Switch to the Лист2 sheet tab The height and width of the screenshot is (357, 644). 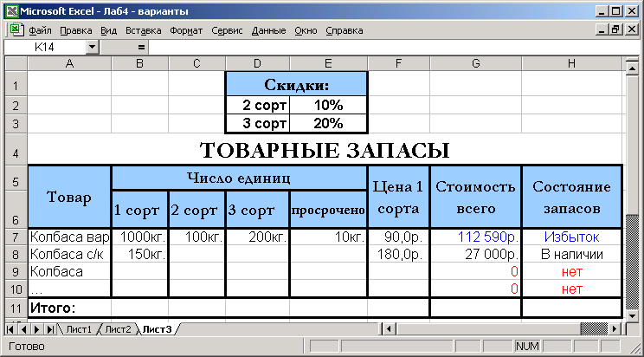click(118, 329)
